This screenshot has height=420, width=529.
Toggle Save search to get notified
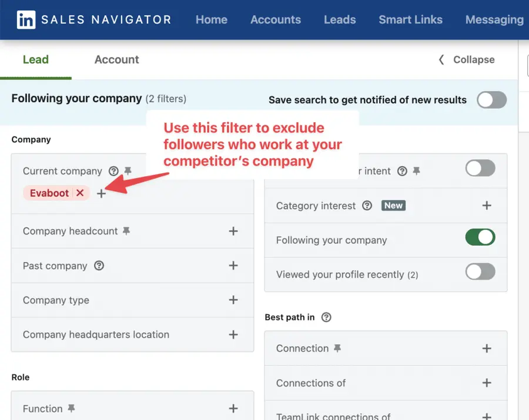pos(491,100)
